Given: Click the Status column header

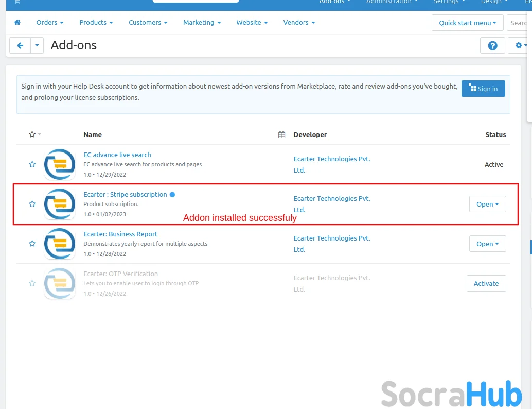Looking at the screenshot, I should [495, 134].
